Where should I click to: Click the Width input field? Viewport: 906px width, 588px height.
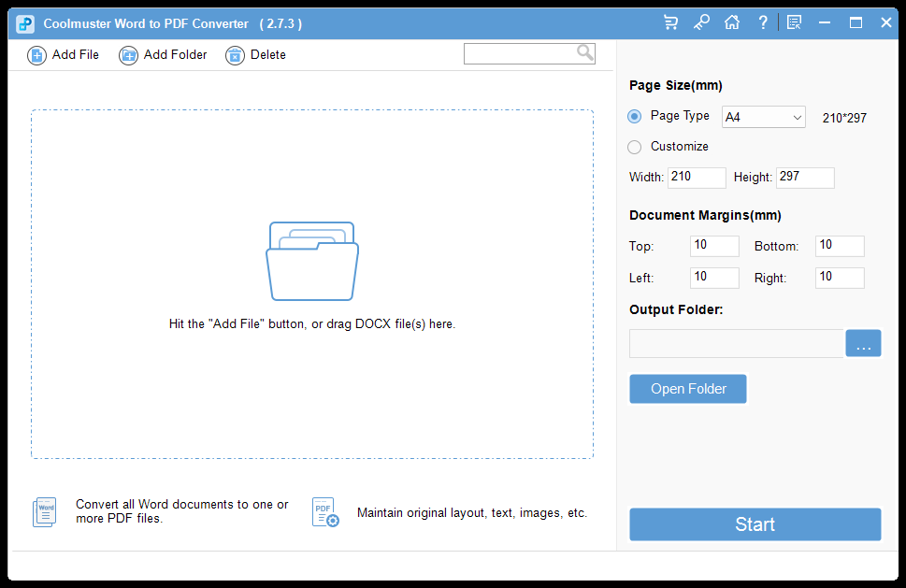[x=697, y=178]
